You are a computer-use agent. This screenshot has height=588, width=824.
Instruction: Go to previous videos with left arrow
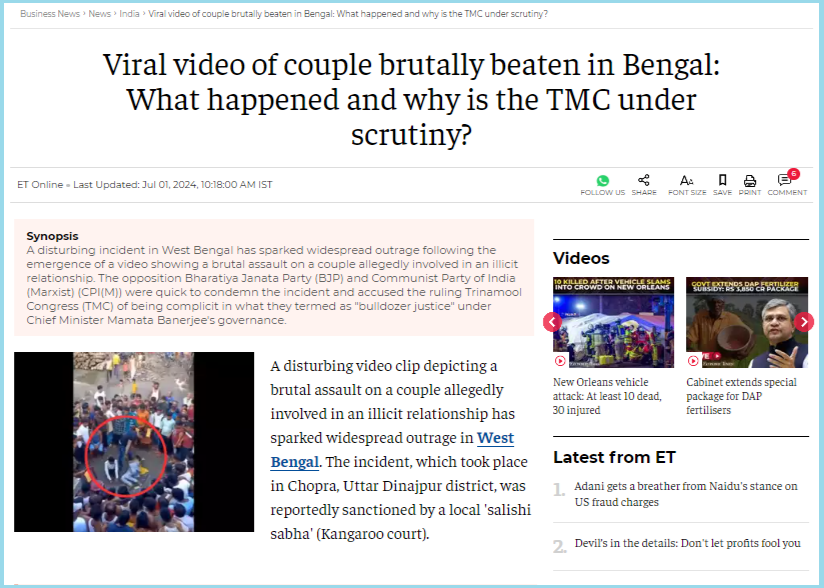pos(552,322)
